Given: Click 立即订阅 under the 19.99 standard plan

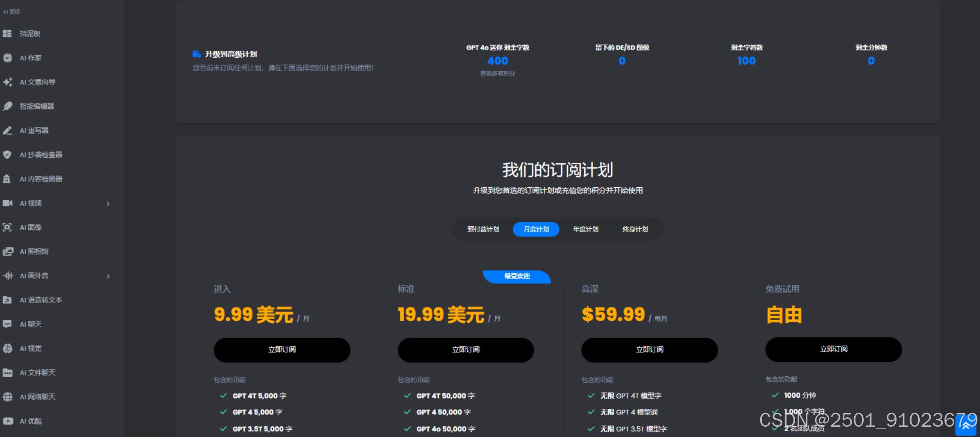Looking at the screenshot, I should [x=466, y=350].
